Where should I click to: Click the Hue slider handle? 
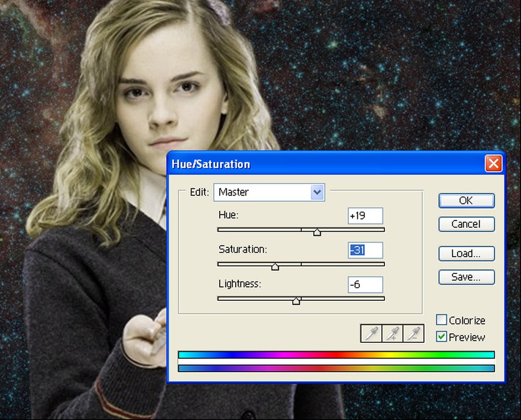pyautogui.click(x=317, y=232)
